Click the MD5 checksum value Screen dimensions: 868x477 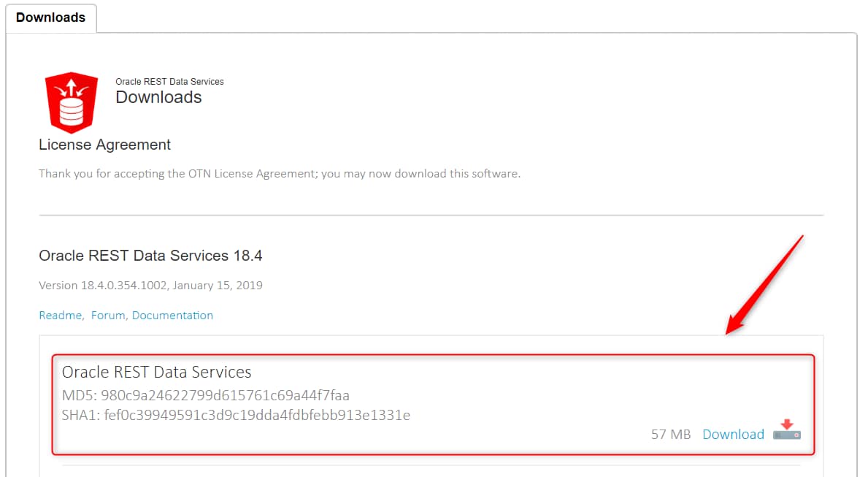(225, 396)
